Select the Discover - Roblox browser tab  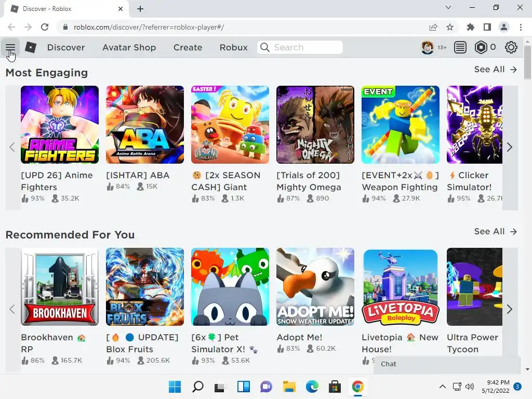tap(66, 9)
